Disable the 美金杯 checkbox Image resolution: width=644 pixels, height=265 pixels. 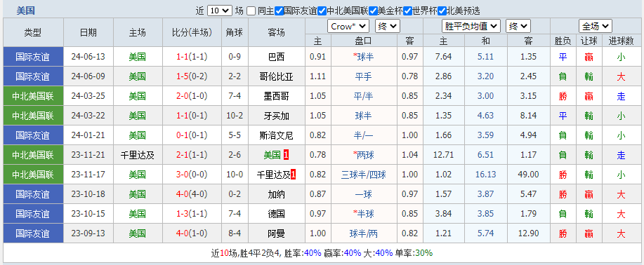[373, 11]
